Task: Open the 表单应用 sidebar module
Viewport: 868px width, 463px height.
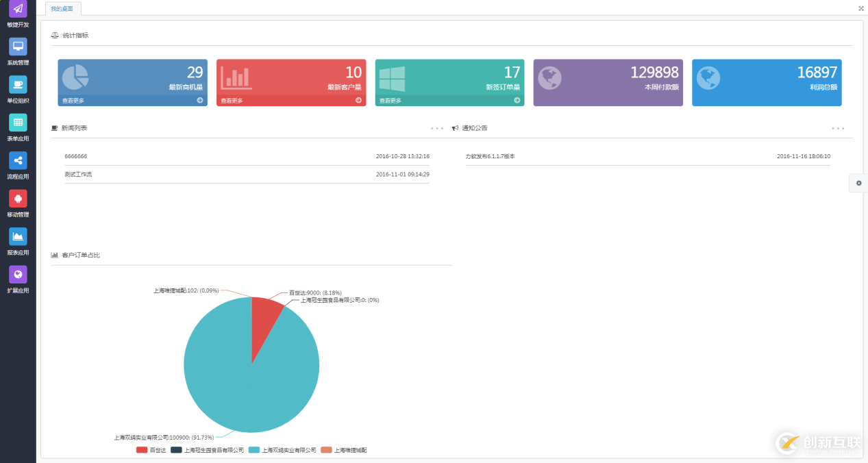Action: click(x=18, y=128)
